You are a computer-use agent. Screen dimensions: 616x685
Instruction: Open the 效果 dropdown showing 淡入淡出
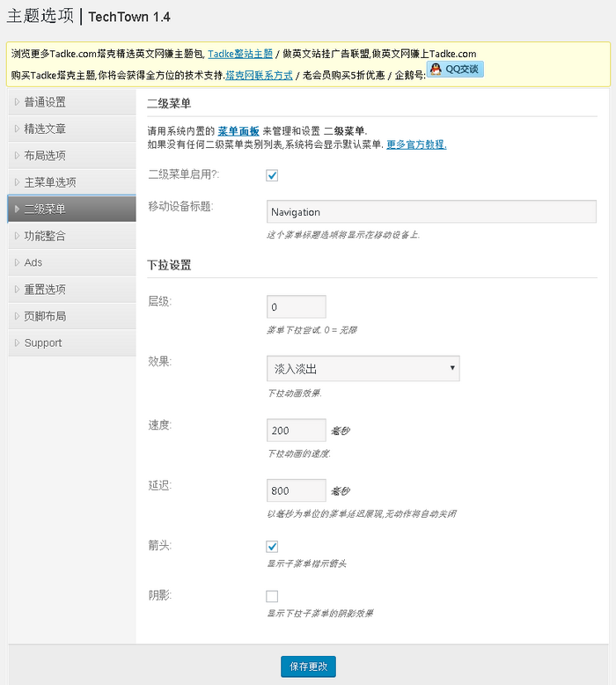363,368
